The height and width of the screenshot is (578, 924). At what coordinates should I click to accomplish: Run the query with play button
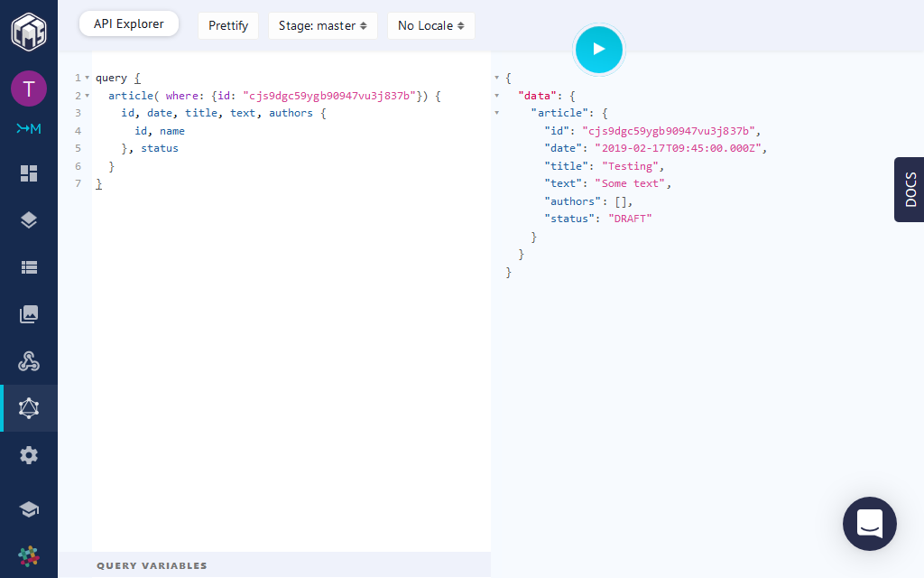tap(599, 49)
